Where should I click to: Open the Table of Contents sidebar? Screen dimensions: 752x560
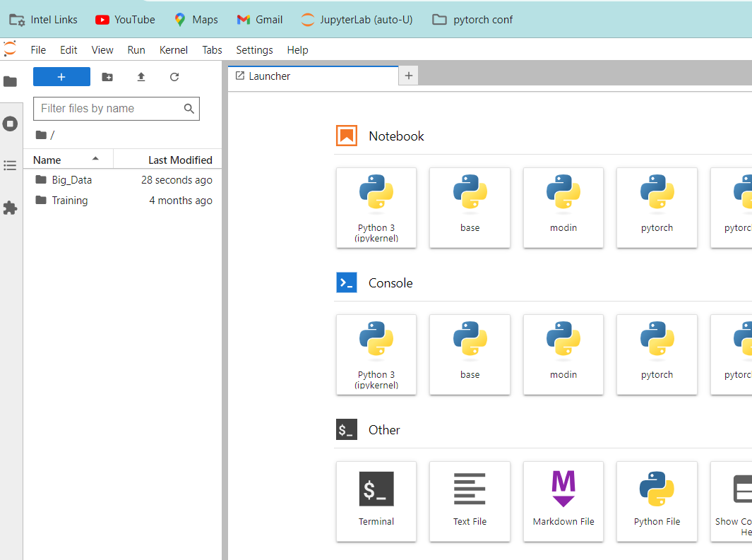tap(10, 165)
